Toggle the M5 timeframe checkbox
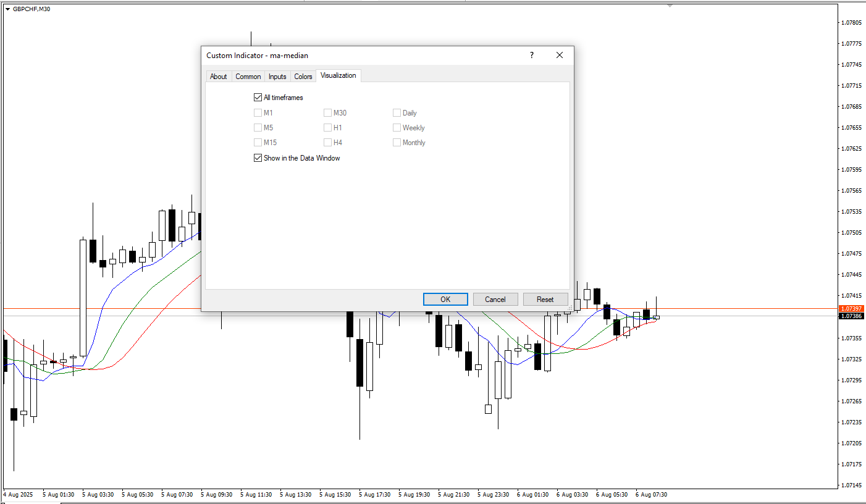Screen dimensions: 866x504 point(258,127)
